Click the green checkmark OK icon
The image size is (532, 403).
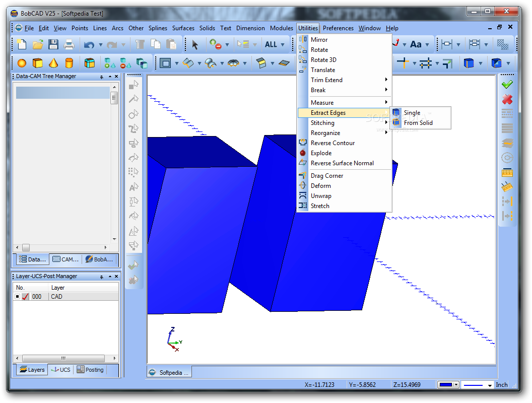pos(507,84)
